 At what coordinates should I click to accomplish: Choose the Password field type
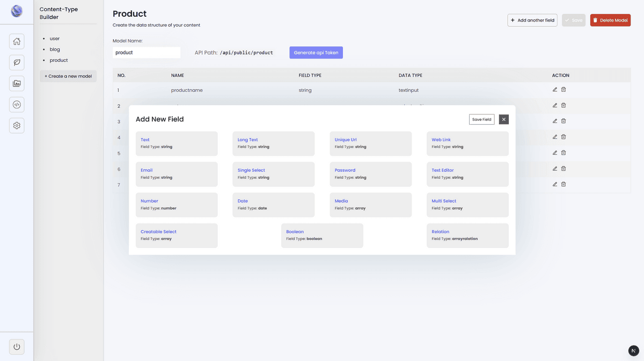pos(371,174)
